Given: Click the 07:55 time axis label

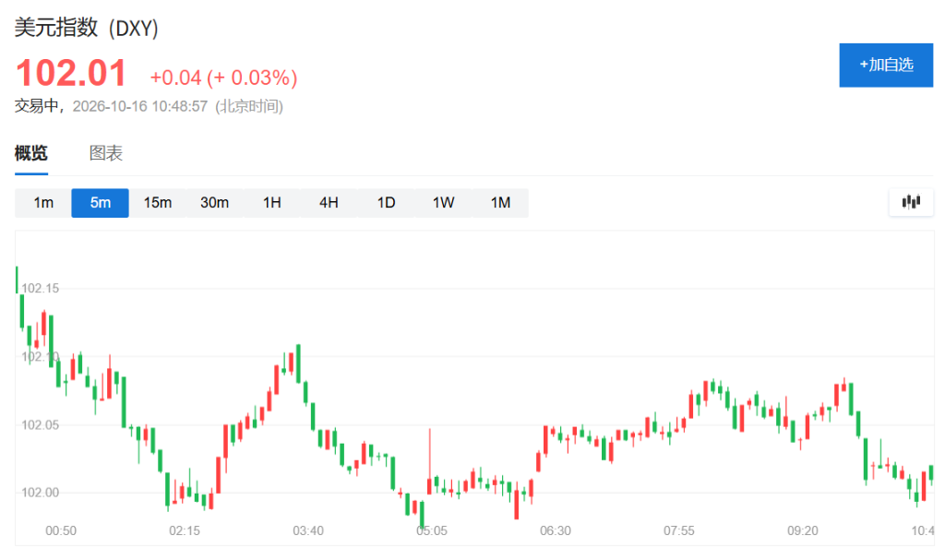Looking at the screenshot, I should 678,531.
